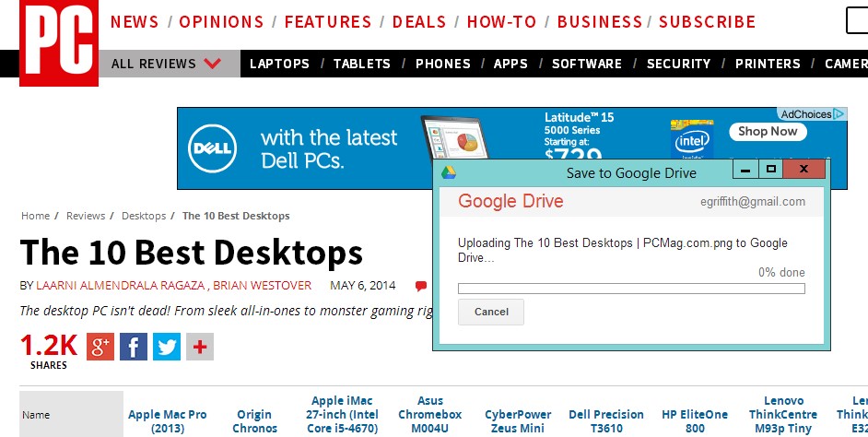The width and height of the screenshot is (868, 437).
Task: Open more sharing options plus icon
Action: [200, 347]
